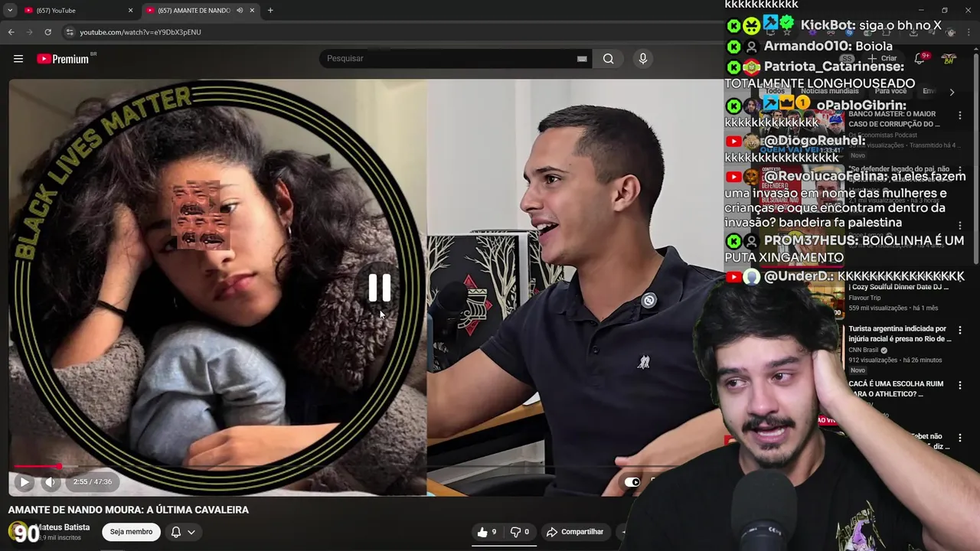Click the magnifier search button
The height and width of the screenshot is (551, 980).
coord(608,58)
